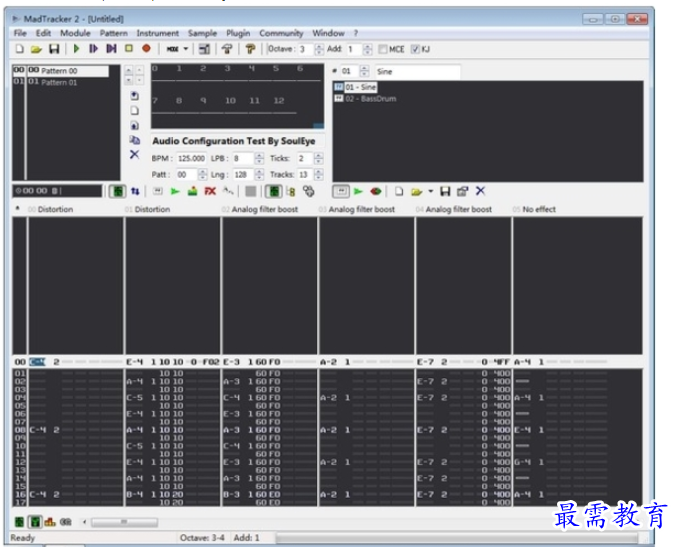Click the track 05 No effect header
The width and height of the screenshot is (676, 547).
534,209
